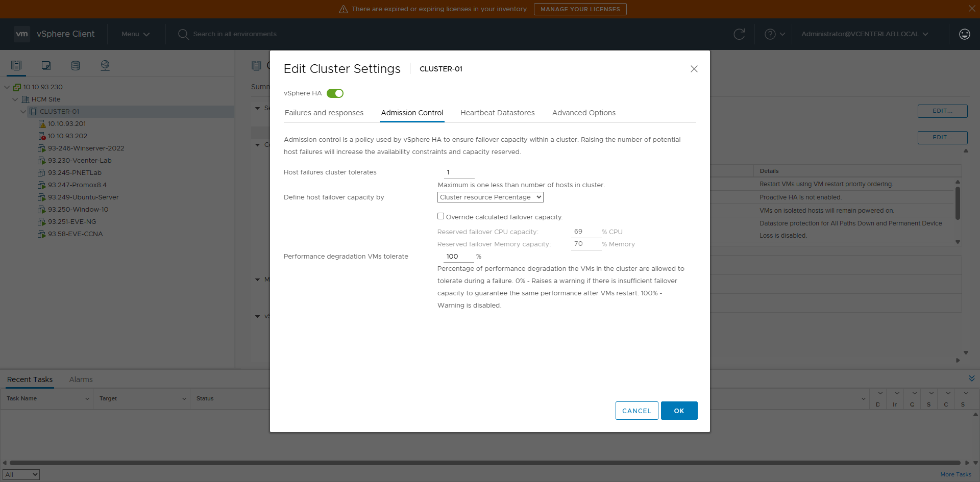Disable the vSphere HA toggle
The width and height of the screenshot is (980, 482).
[335, 93]
